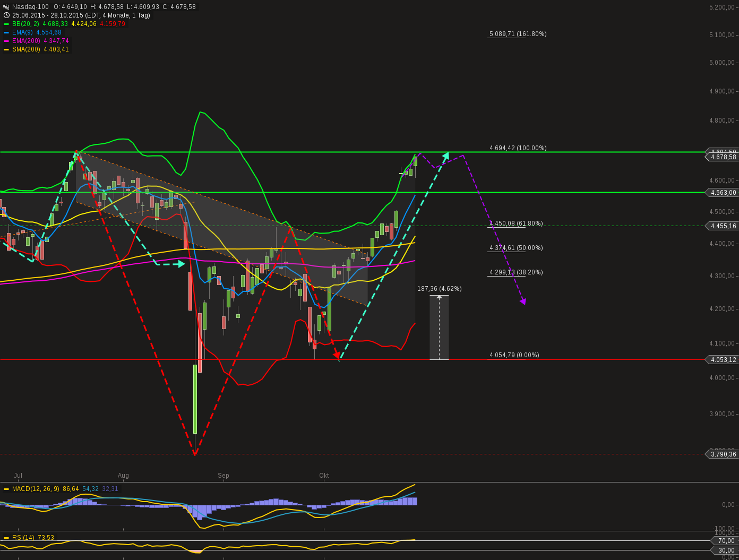Open the EMA(9) indicator label
This screenshot has width=739, height=560.
point(22,32)
